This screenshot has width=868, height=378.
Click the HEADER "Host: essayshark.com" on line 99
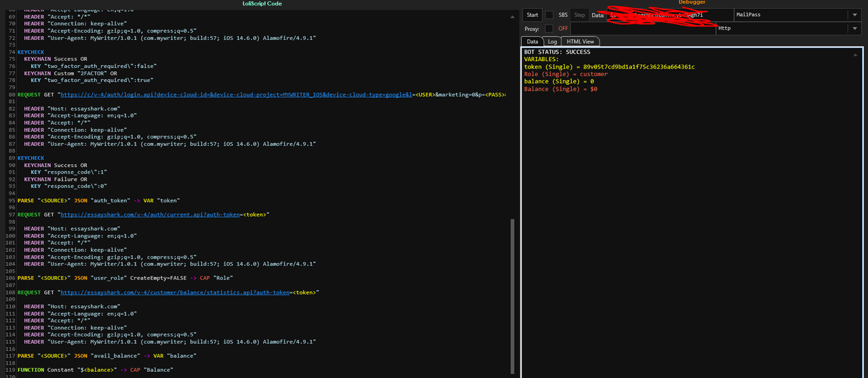(x=71, y=229)
